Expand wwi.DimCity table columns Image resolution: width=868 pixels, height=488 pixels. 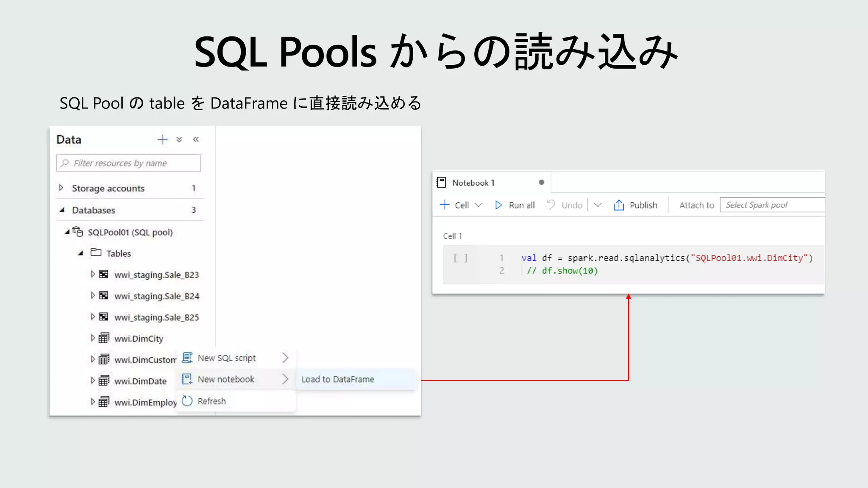pyautogui.click(x=93, y=338)
